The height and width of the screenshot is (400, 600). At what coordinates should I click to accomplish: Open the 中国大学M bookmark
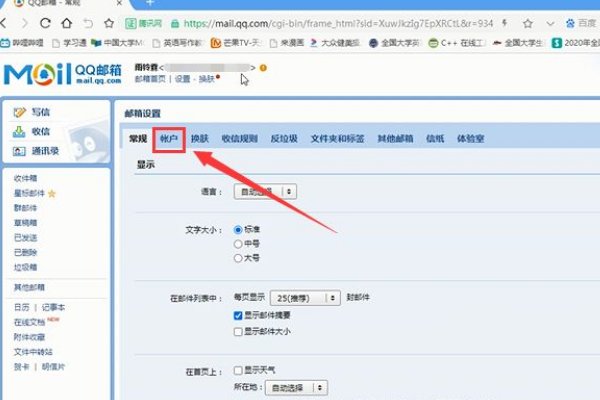point(118,43)
